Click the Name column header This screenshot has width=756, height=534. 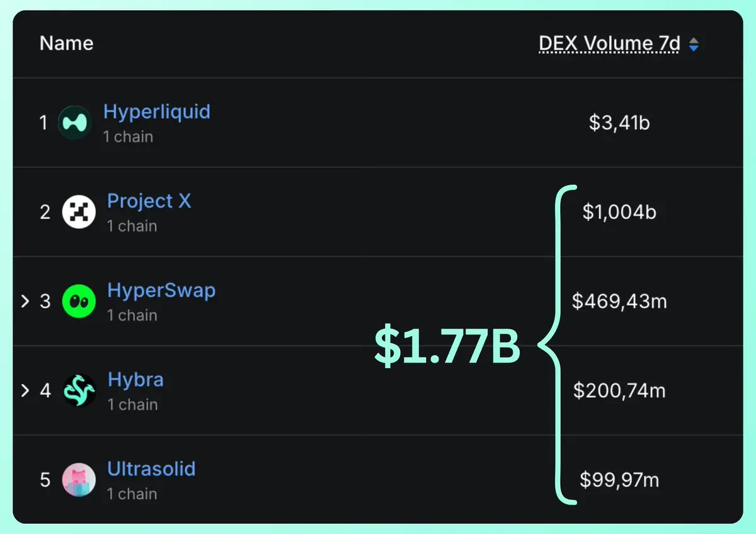[66, 44]
